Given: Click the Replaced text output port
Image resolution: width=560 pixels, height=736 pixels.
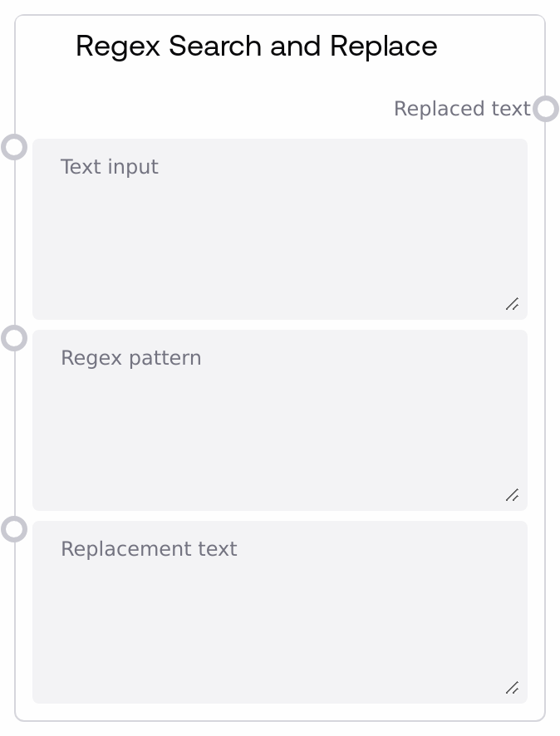Looking at the screenshot, I should pos(546,109).
